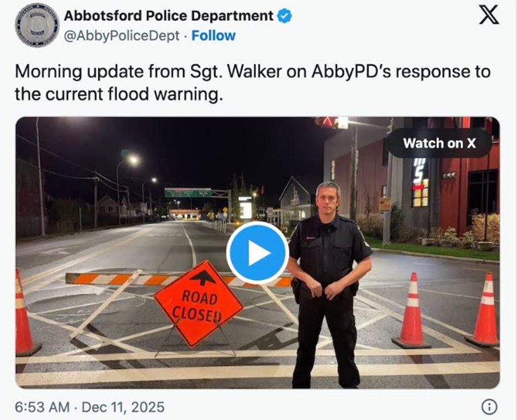
Task: Open the Dec 11, 2025 date link
Action: [x=123, y=407]
